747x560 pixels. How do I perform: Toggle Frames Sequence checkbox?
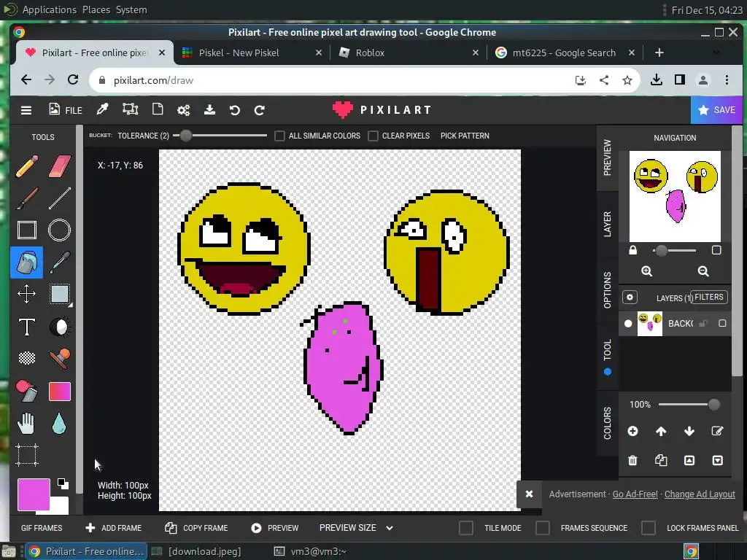click(543, 528)
